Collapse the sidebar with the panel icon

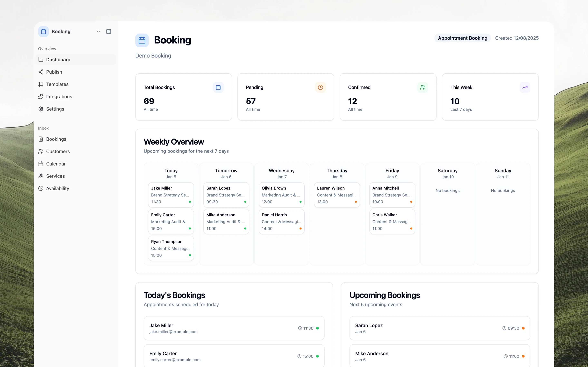point(108,32)
